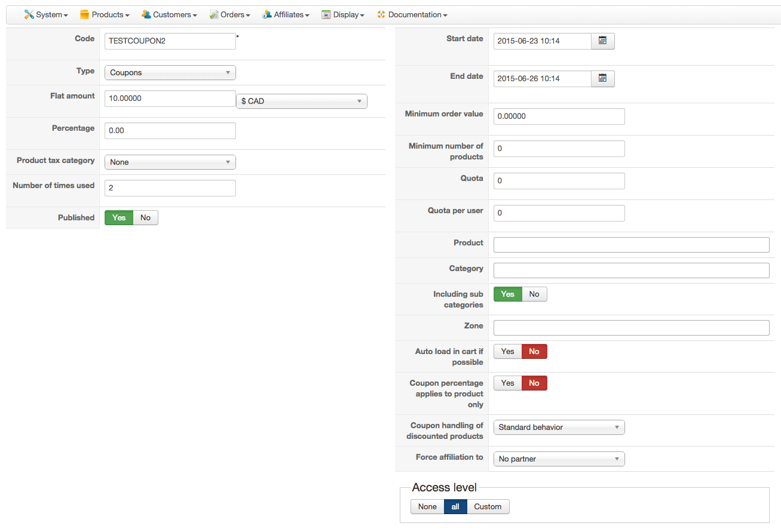Viewport: 781px width, 532px height.
Task: Select Custom access level
Action: coord(488,507)
